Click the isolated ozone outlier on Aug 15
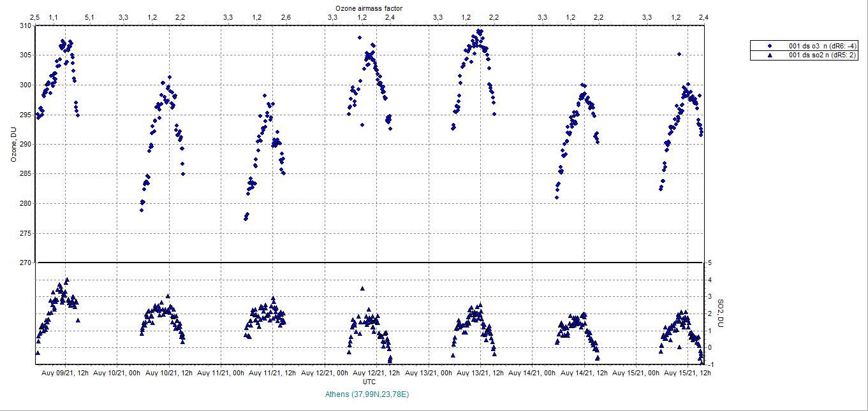This screenshot has width=868, height=411. (679, 54)
